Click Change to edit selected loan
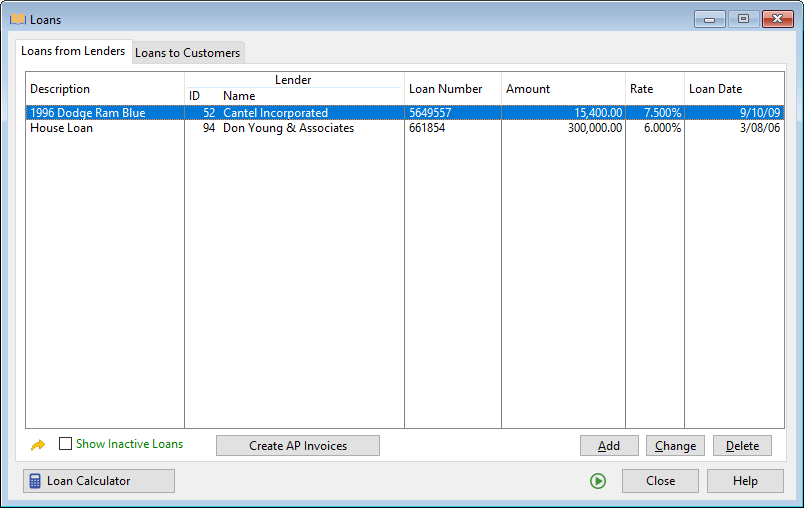804x508 pixels. 676,446
